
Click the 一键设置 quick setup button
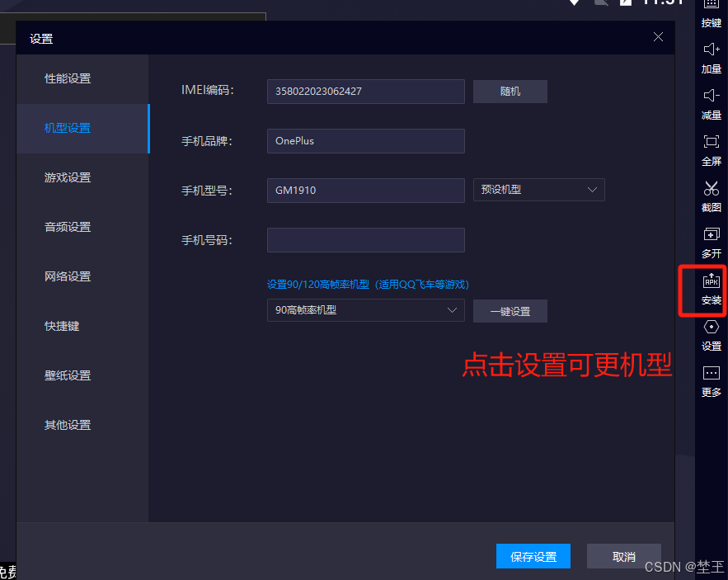[510, 311]
